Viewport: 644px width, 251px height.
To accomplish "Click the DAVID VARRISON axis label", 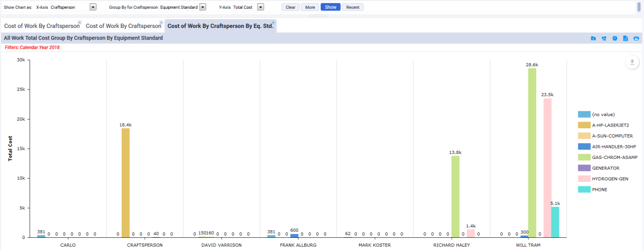I will click(x=221, y=246).
